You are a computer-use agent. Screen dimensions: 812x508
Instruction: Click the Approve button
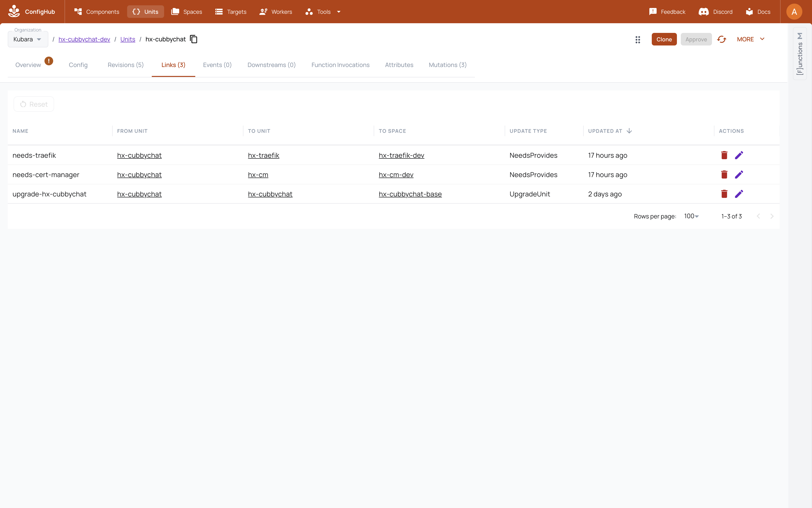[696, 39]
